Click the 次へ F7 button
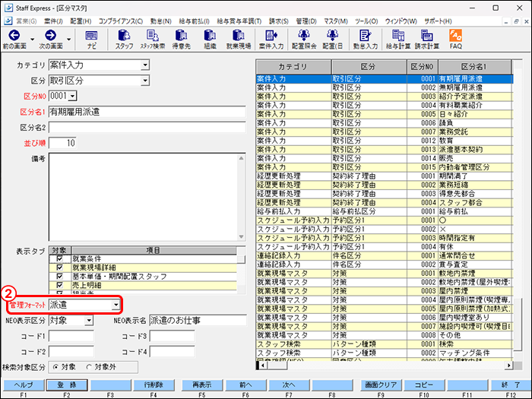 (289, 385)
